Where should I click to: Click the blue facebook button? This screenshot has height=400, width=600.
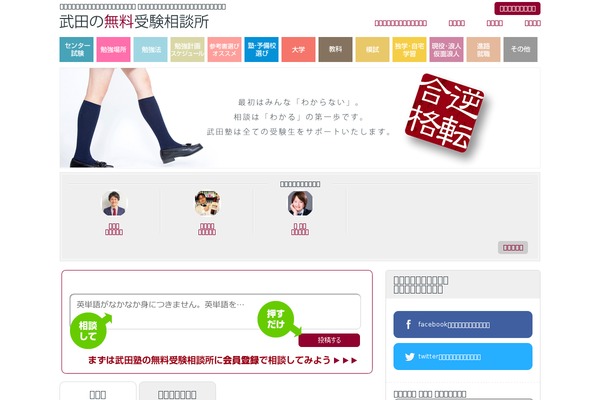(x=463, y=325)
